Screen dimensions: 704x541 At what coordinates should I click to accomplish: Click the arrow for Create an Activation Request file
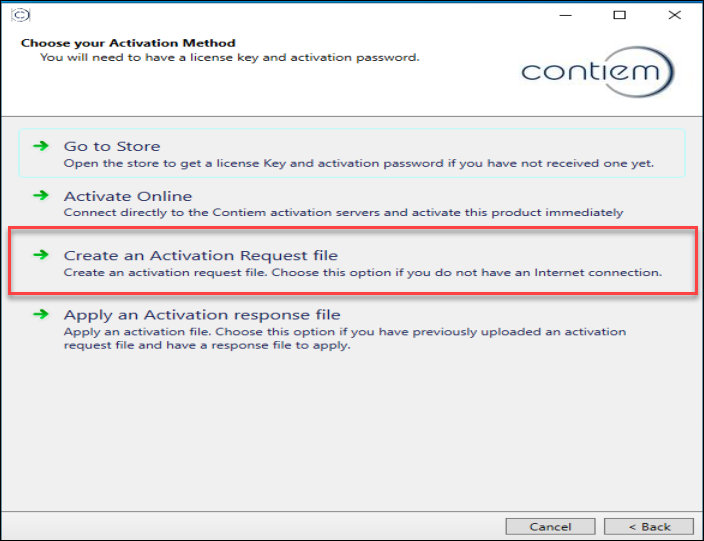click(41, 255)
